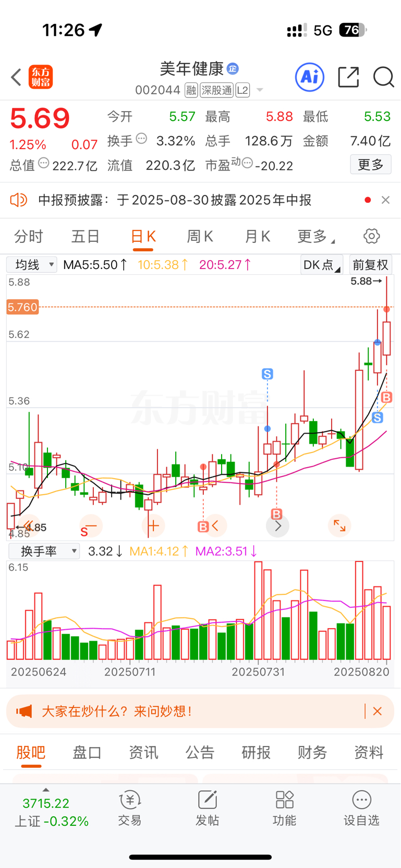
Task: Tap the 20:5.27 moving average value
Action: (225, 265)
